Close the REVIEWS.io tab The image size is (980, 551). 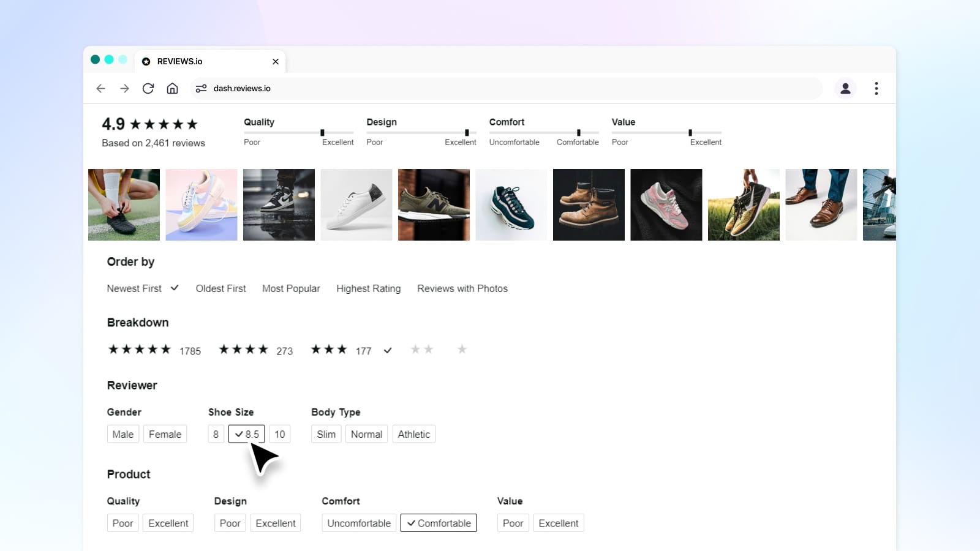pyautogui.click(x=276, y=62)
